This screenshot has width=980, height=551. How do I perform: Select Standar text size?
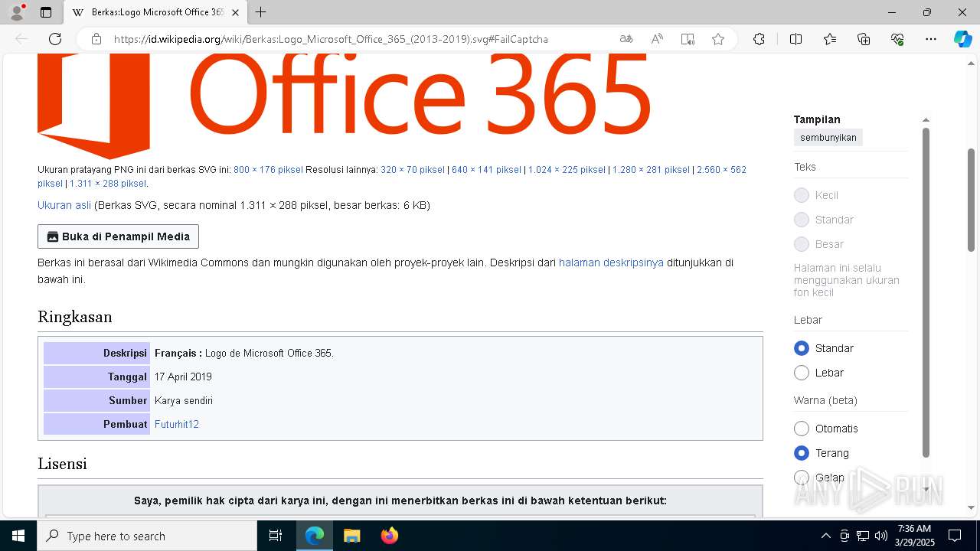pyautogui.click(x=802, y=220)
